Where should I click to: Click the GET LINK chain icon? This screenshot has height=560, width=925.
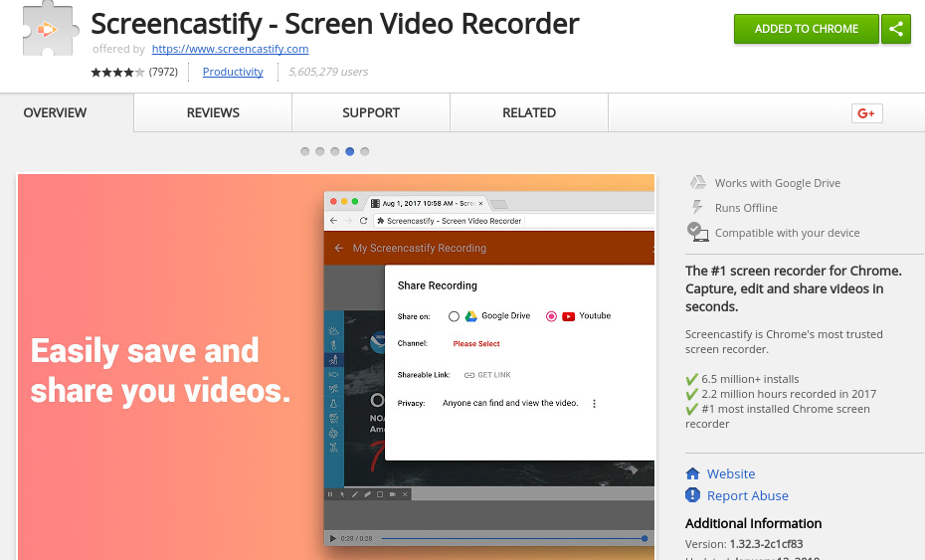[x=469, y=375]
